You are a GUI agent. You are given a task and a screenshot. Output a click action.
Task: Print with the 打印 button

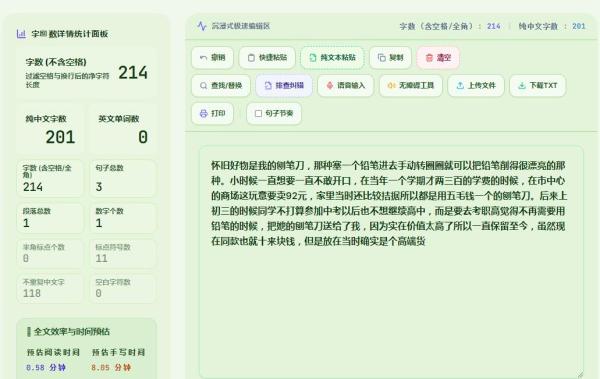tap(212, 113)
